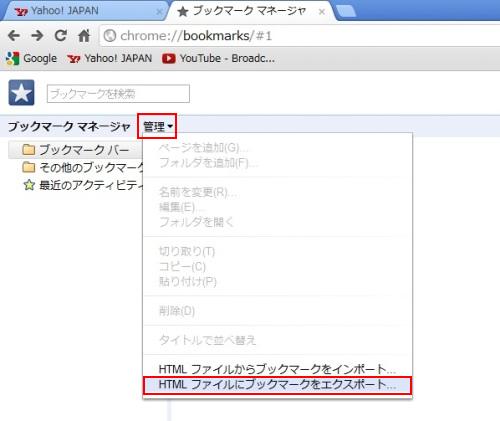This screenshot has height=421, width=500.
Task: Go back with the browser back arrow
Action: pos(14,35)
